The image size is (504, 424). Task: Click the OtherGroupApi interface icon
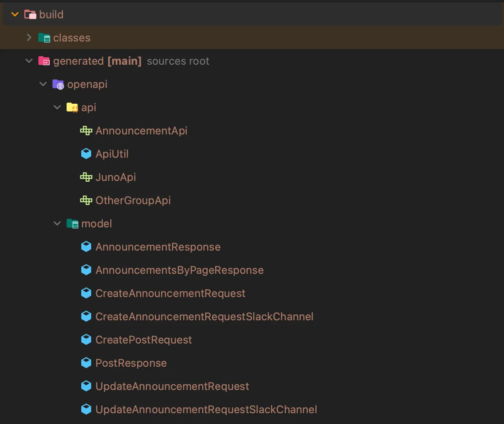[x=86, y=200]
